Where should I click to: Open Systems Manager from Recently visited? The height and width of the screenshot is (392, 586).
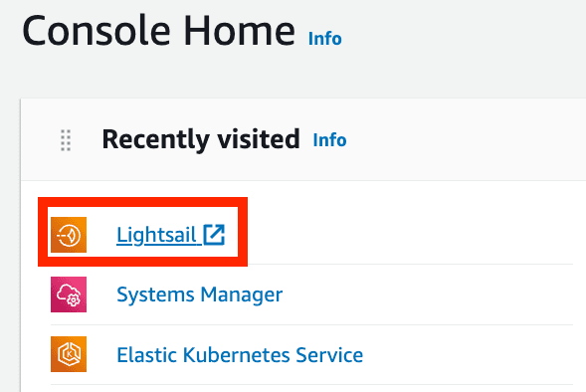click(200, 294)
